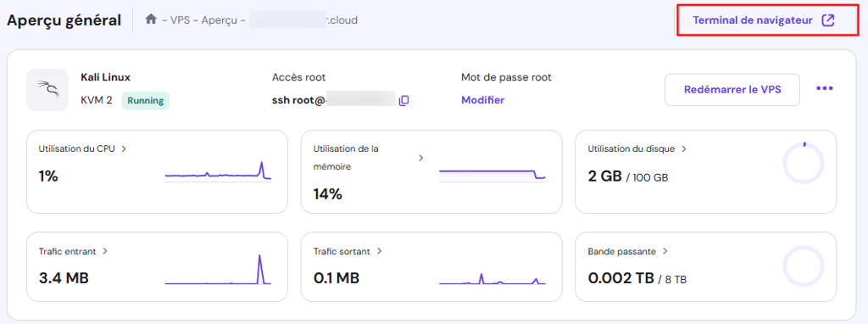The width and height of the screenshot is (868, 324).
Task: Click the Bande passante label
Action: pyautogui.click(x=621, y=251)
